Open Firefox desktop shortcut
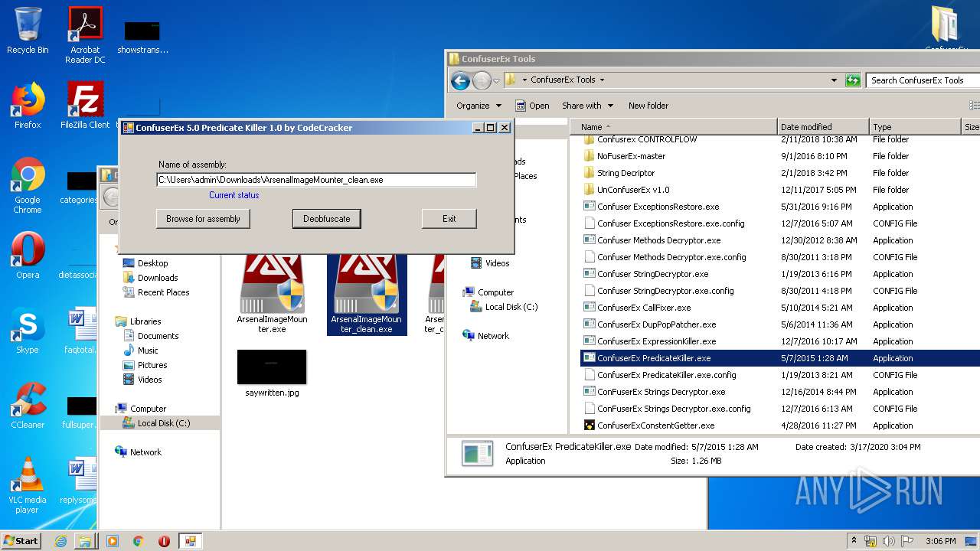Screen dimensions: 980x551 [28, 106]
